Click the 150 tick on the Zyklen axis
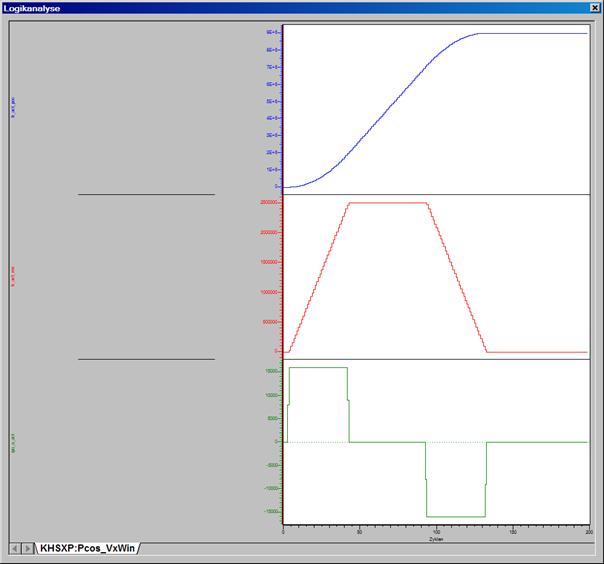The height and width of the screenshot is (564, 604). [x=513, y=532]
